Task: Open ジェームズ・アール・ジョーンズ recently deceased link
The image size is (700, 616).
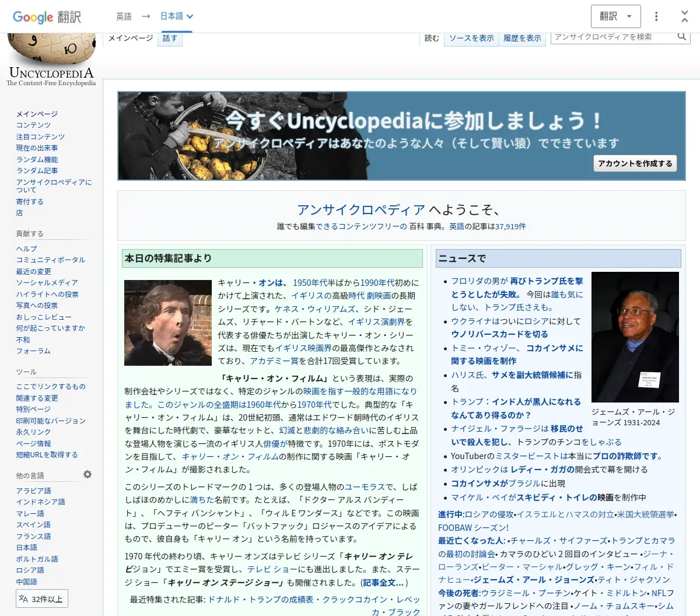Action: [x=534, y=579]
